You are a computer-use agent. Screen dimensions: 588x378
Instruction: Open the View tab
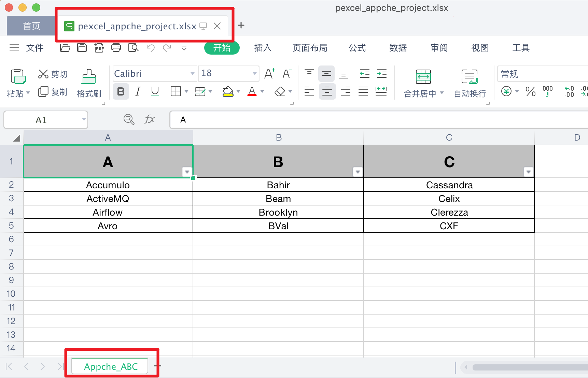(480, 48)
